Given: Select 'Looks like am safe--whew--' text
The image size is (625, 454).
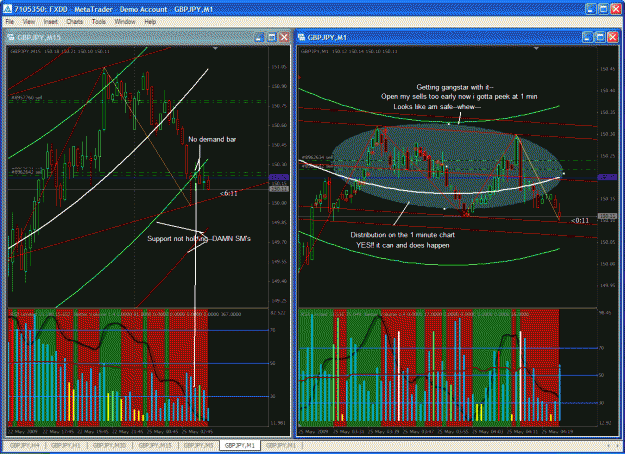Looking at the screenshot, I should click(437, 106).
